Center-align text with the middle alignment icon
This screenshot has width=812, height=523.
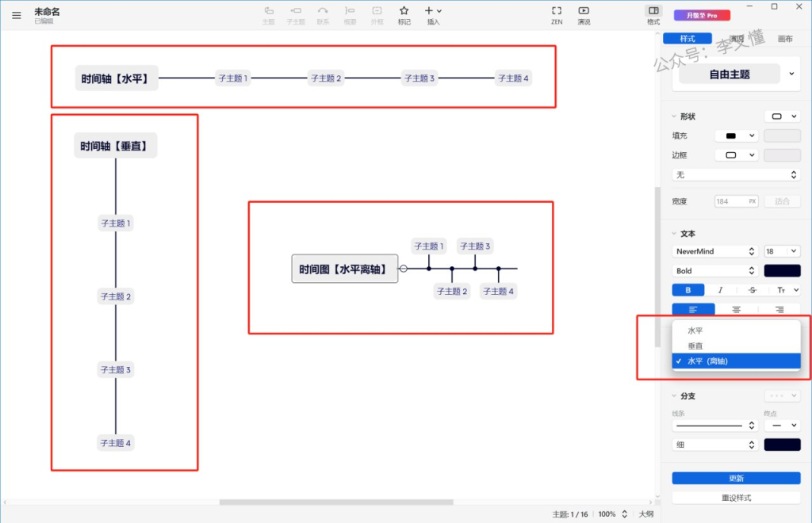pyautogui.click(x=736, y=310)
